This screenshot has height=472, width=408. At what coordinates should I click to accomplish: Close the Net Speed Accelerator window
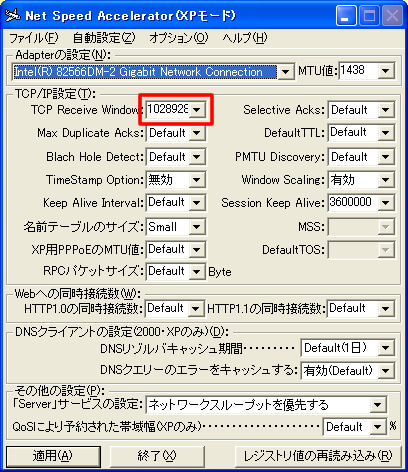tap(392, 16)
